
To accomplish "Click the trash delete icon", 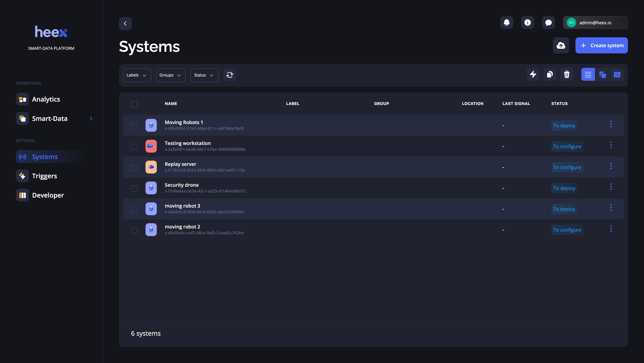I will [x=567, y=74].
